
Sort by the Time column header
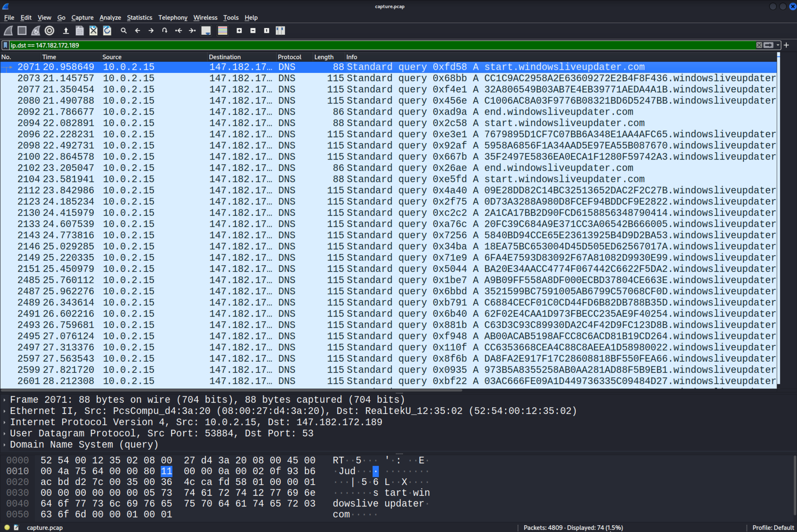[x=71, y=57]
